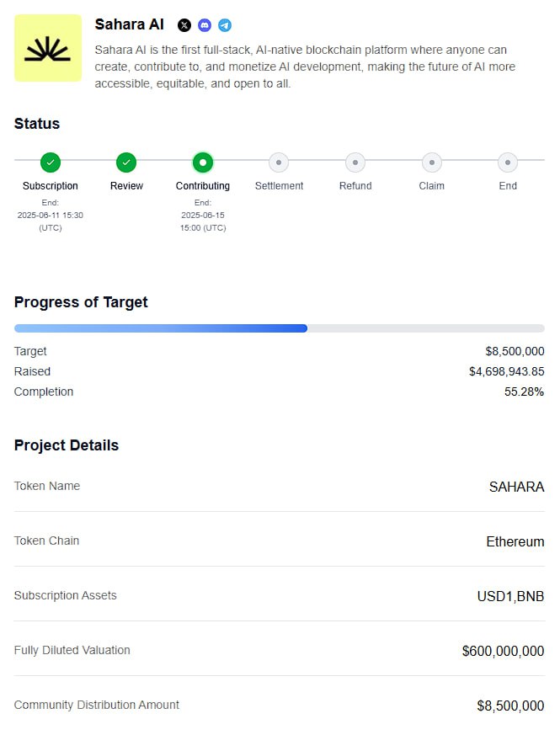560x735 pixels.
Task: Click the End step circle
Action: [x=508, y=162]
